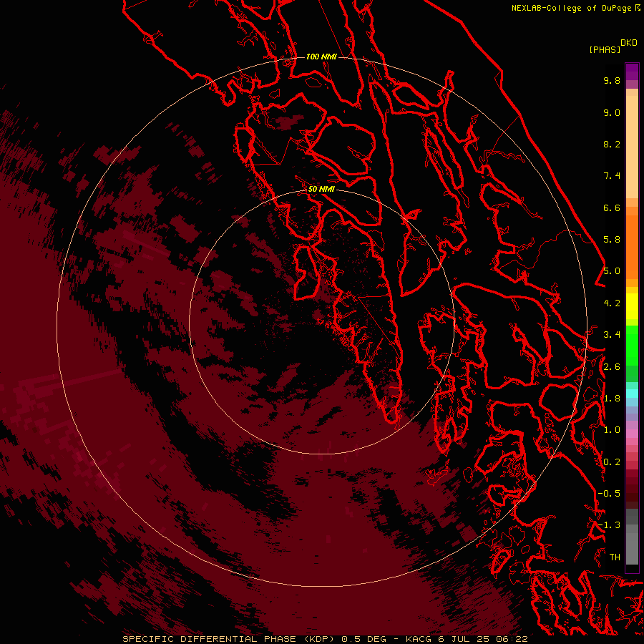The image size is (644, 644).
Task: Pick the cyan color bar band
Action: (632, 394)
